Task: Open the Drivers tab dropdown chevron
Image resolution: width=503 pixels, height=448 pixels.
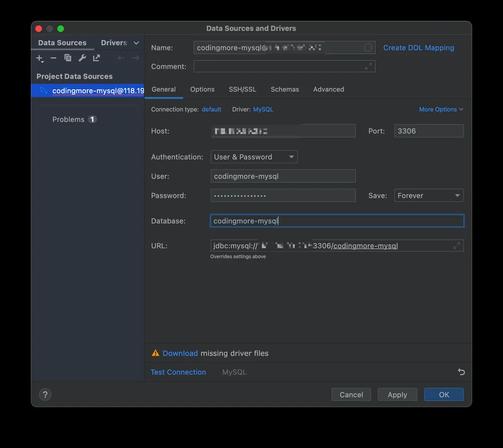Action: [136, 43]
